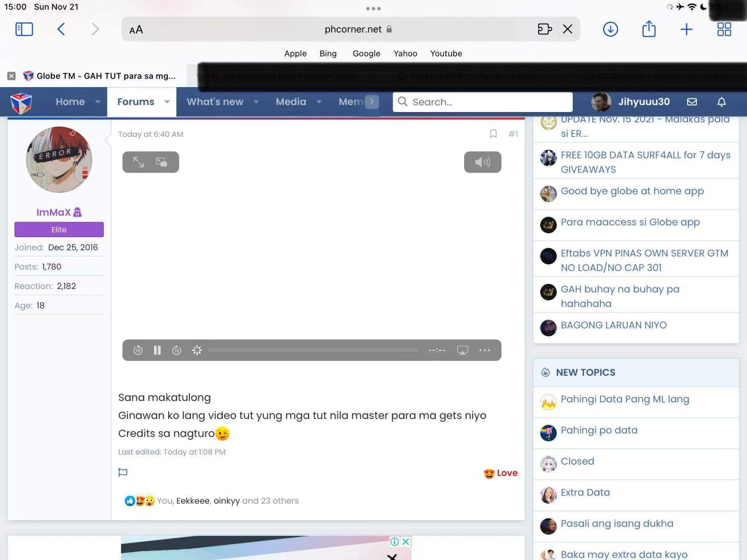The height and width of the screenshot is (560, 747).
Task: Close the Globe TM tab
Action: 12,76
